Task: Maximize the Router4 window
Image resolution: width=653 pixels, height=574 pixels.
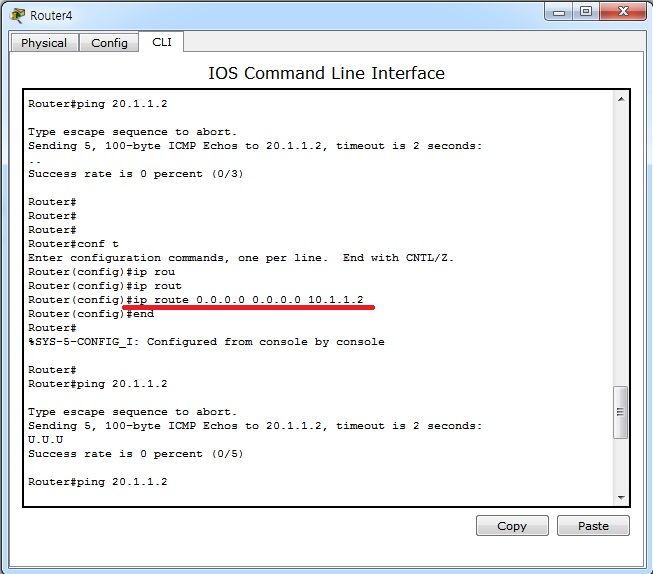Action: (x=586, y=12)
